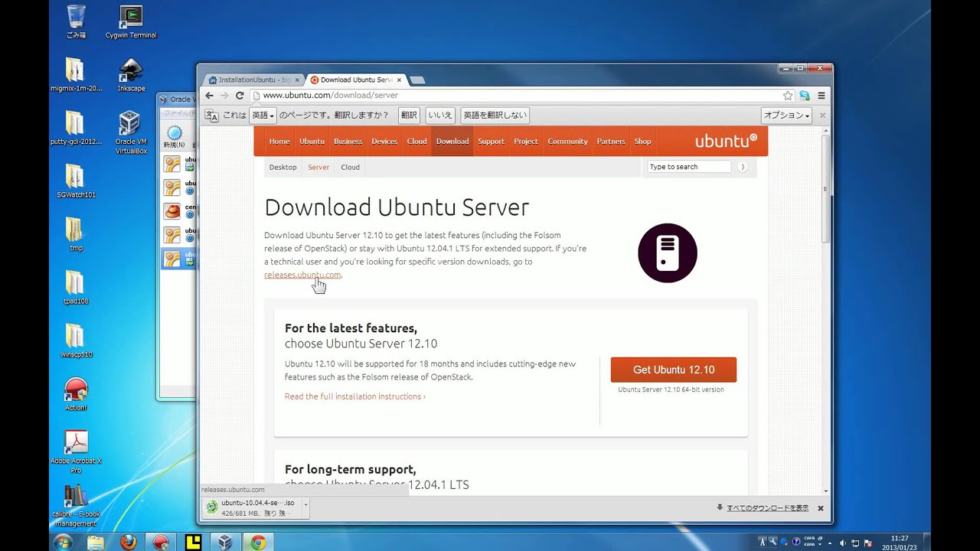Image resolution: width=980 pixels, height=551 pixels.
Task: Click the ubuntu-10.04.4 iso download item
Action: (252, 508)
